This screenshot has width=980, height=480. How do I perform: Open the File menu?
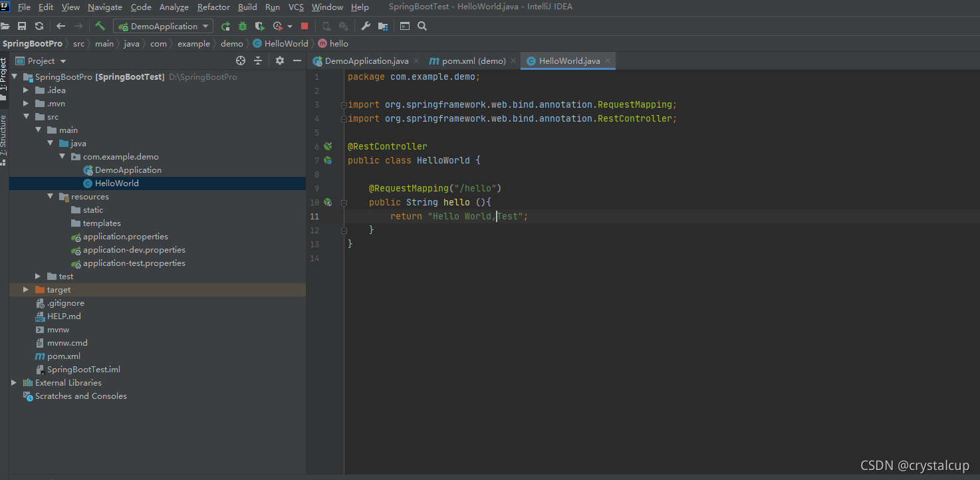point(24,7)
